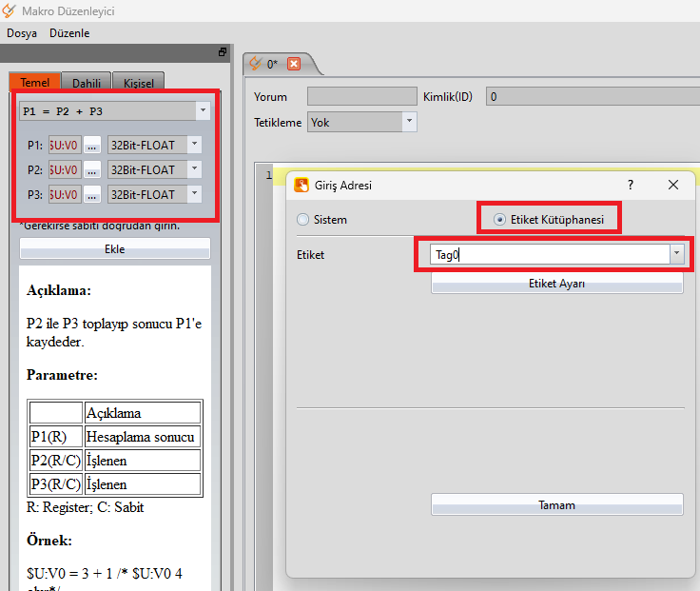The height and width of the screenshot is (591, 700).
Task: Open address browser for P2
Action: [x=92, y=169]
